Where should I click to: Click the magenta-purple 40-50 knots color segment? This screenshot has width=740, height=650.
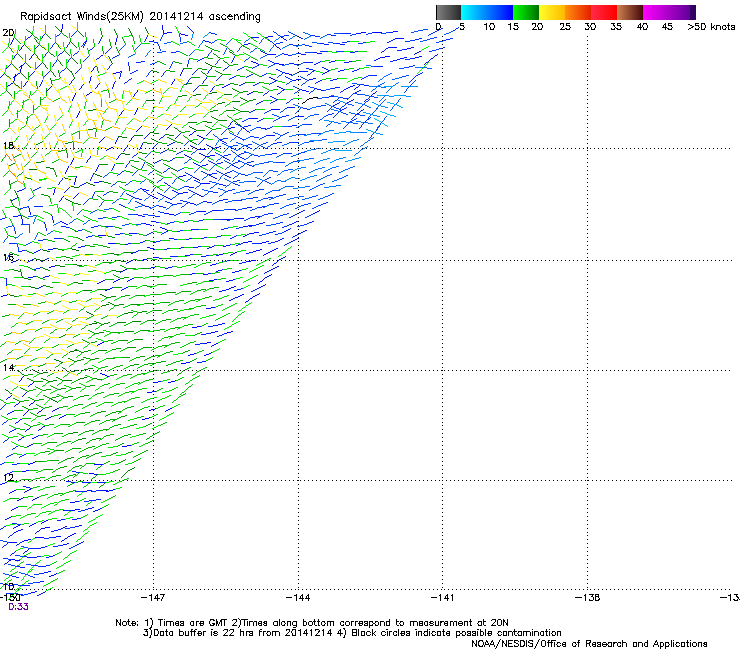tap(669, 12)
